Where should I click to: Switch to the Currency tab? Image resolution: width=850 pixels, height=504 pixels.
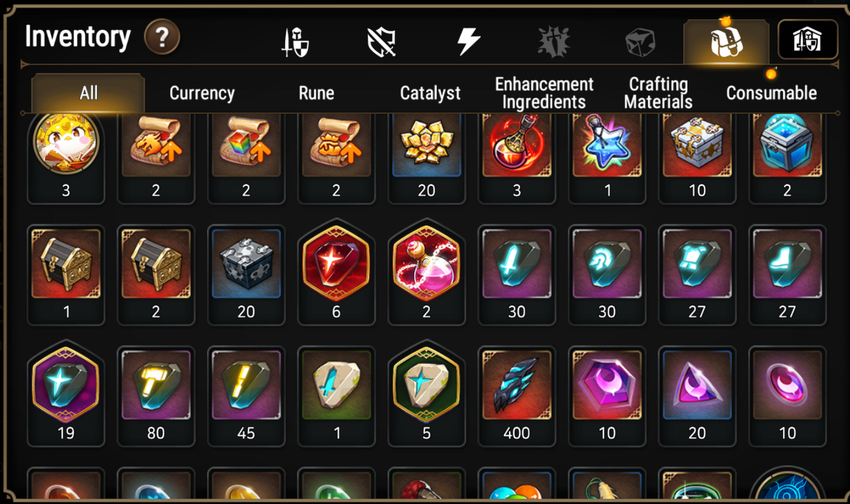click(202, 93)
